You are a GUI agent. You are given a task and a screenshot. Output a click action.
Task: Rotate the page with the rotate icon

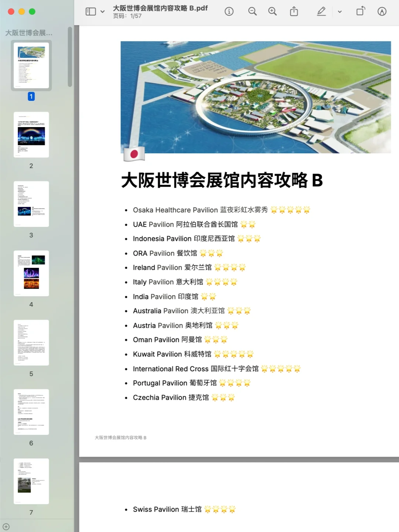361,11
